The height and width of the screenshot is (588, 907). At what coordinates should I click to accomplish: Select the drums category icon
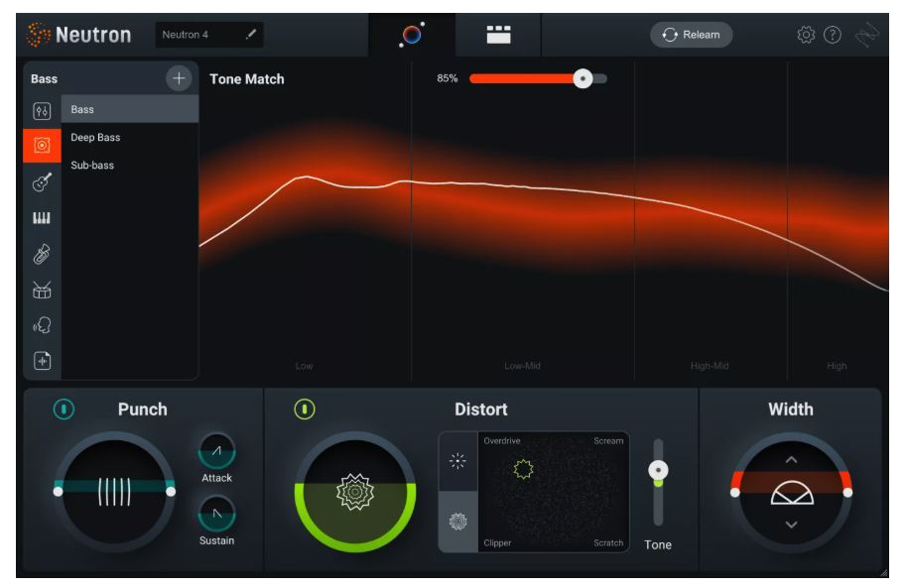point(42,290)
